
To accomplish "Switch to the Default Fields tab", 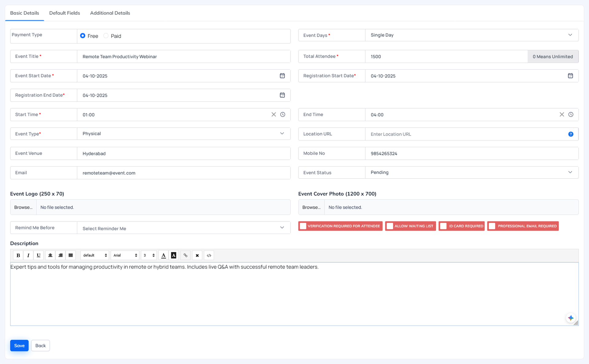I will coord(64,13).
